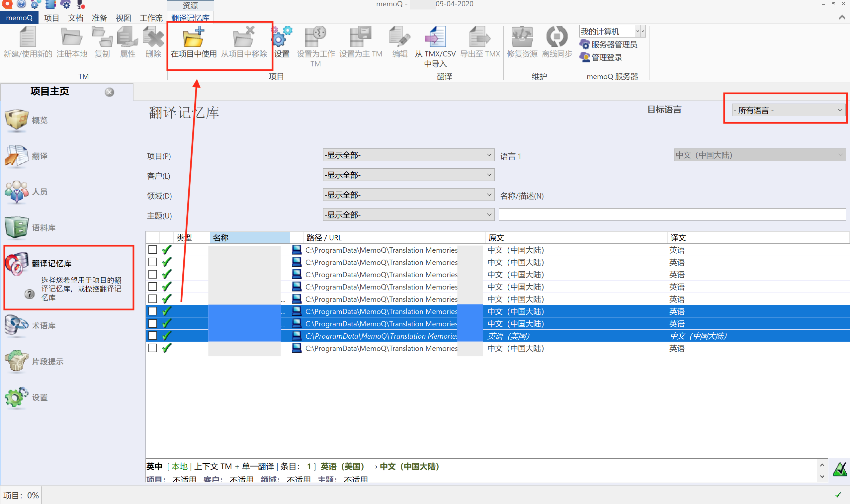Open 概览 in the project sidebar

[27, 120]
